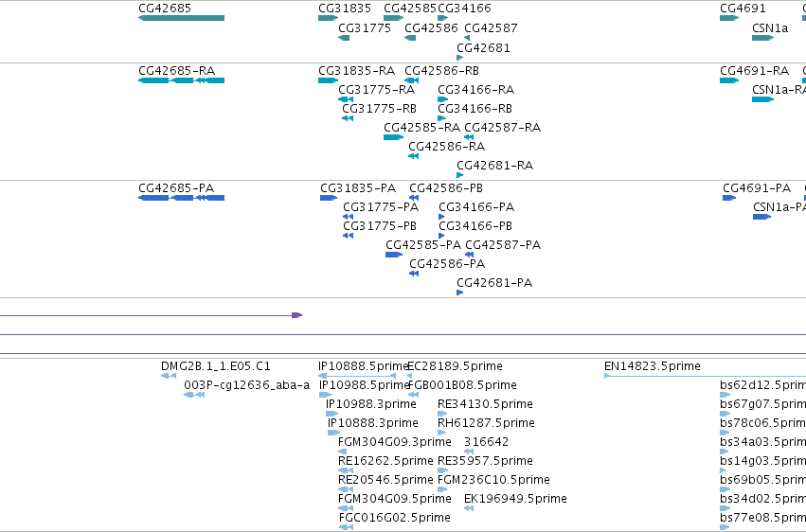Select the CG42587-RA transcript

[x=469, y=137]
